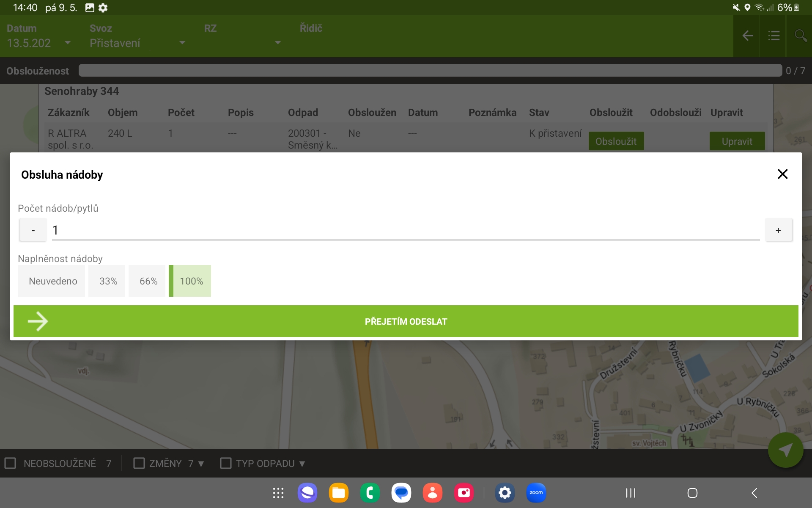
Task: Enable the Typ odpadu checkbox
Action: tap(226, 463)
